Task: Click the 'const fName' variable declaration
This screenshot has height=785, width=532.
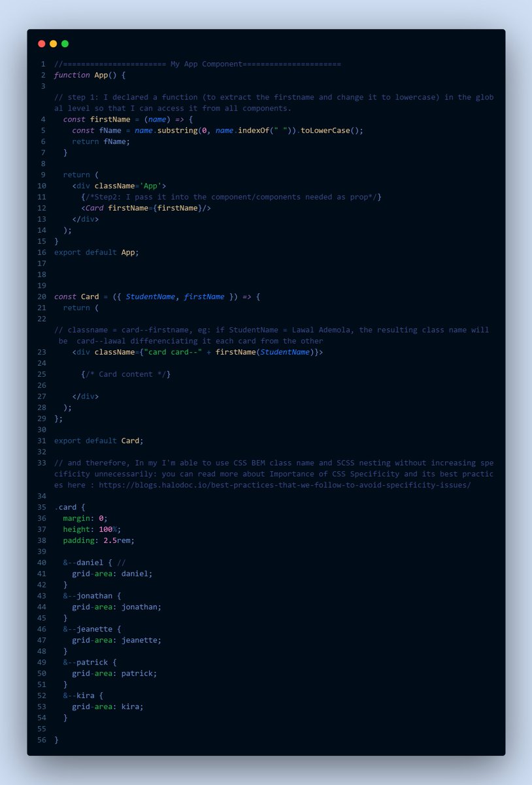Action: pyautogui.click(x=97, y=130)
